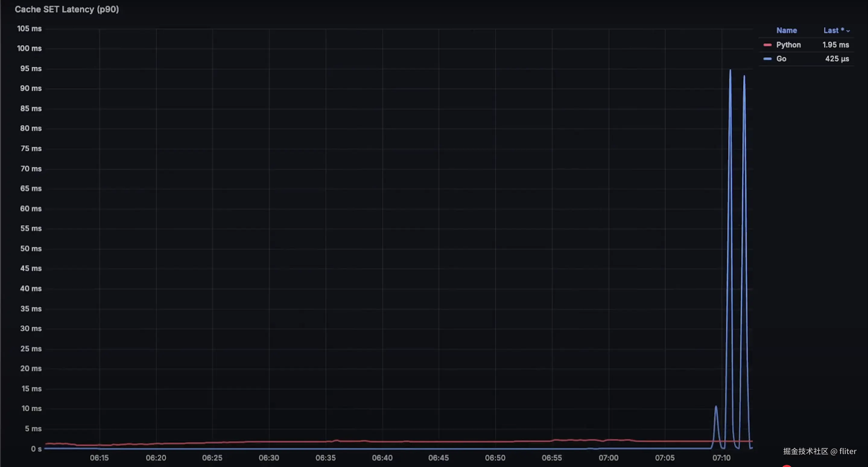Viewport: 868px width, 467px height.
Task: Click the 1.95 ms Python last value
Action: tap(835, 45)
